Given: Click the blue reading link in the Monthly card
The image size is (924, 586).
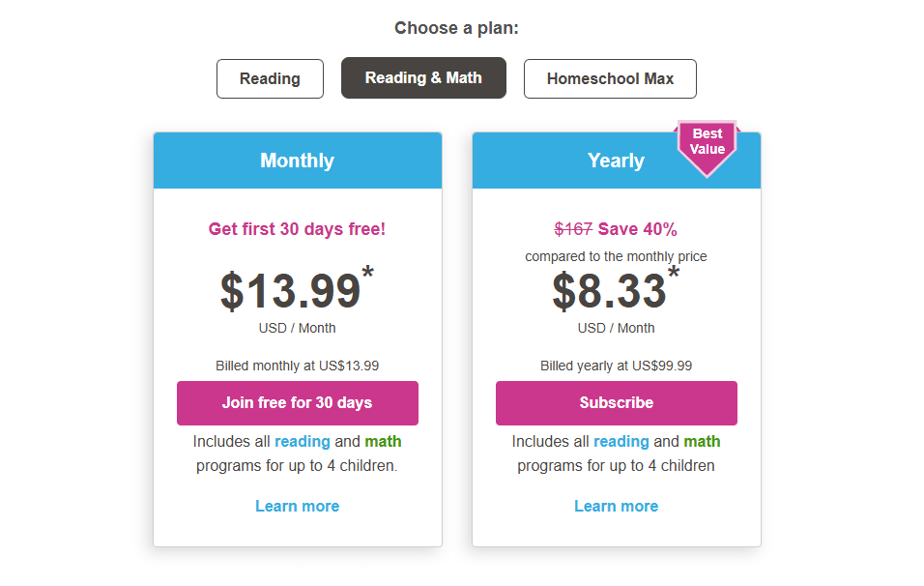Looking at the screenshot, I should coord(303,441).
